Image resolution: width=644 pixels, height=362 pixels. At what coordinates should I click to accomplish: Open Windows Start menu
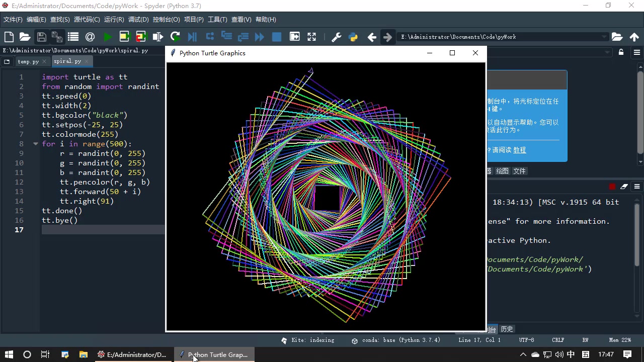coord(9,354)
